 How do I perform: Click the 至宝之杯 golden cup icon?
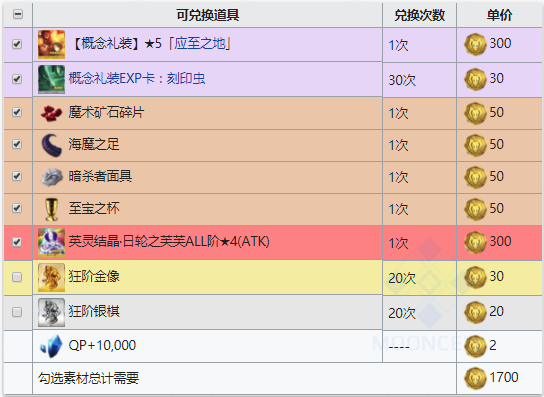click(51, 209)
